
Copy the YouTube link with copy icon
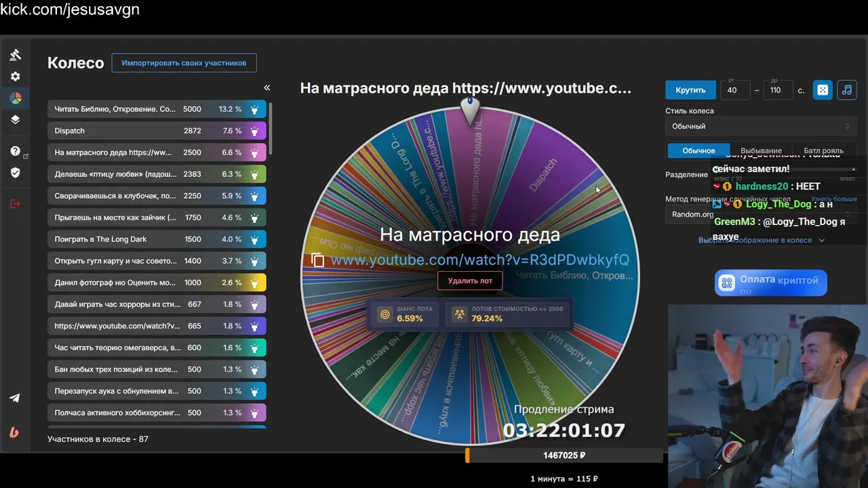tap(317, 260)
